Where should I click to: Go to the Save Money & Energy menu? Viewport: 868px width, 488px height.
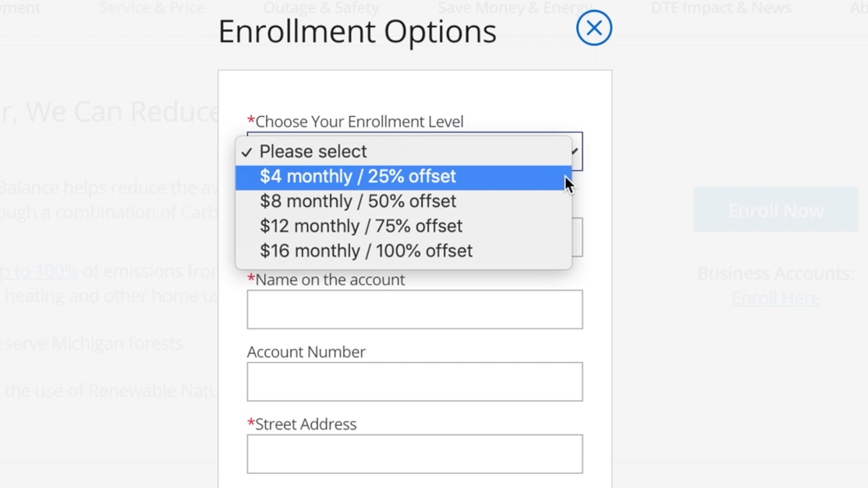coord(515,8)
